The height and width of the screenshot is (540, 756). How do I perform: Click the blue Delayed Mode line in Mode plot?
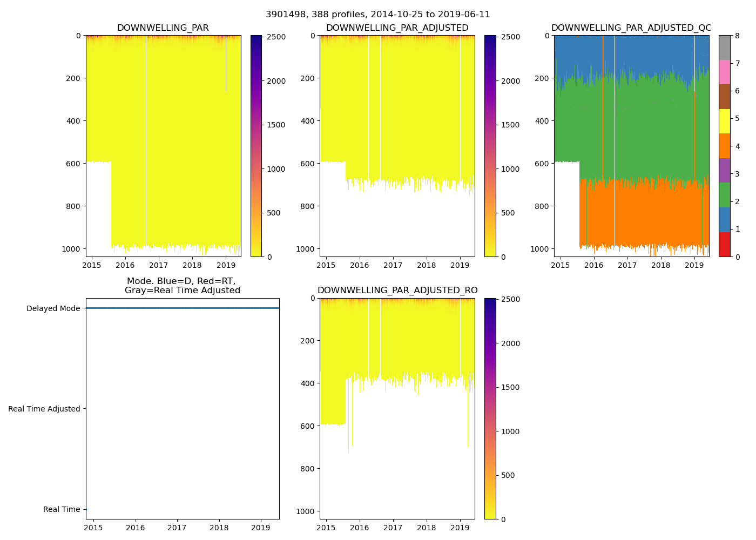point(182,308)
